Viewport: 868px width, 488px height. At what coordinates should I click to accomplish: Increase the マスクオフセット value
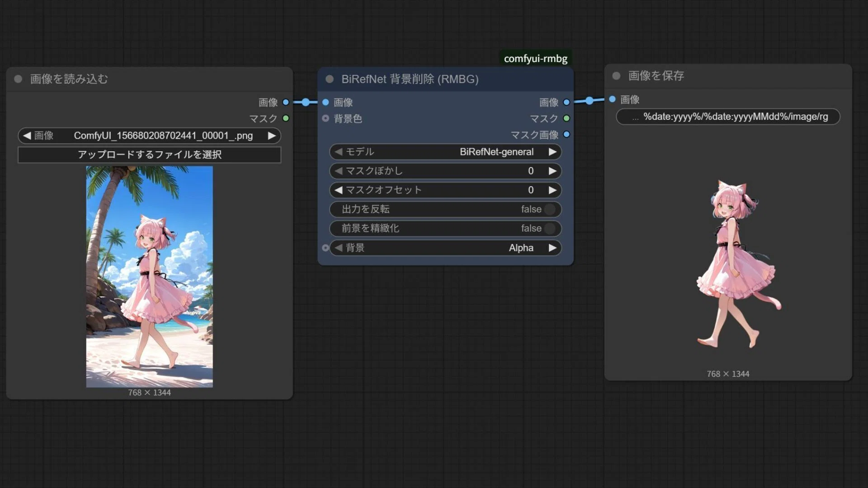(552, 190)
